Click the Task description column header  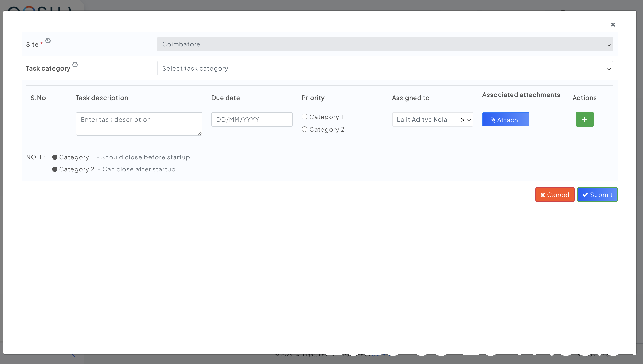coord(102,98)
